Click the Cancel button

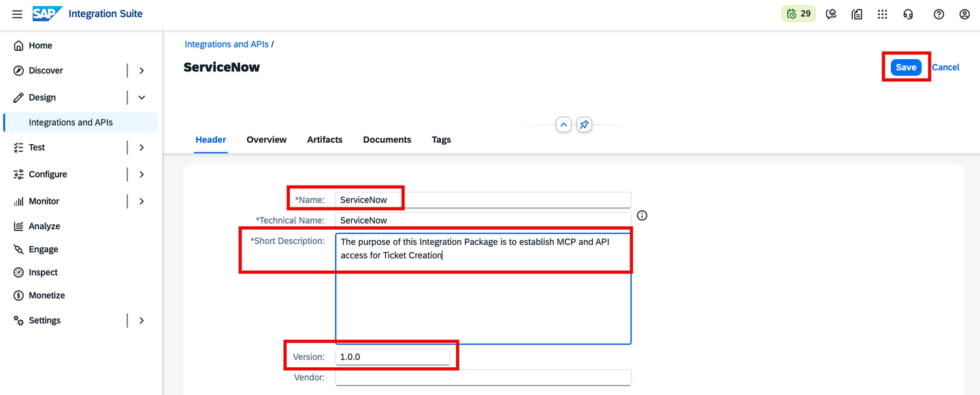[x=946, y=67]
